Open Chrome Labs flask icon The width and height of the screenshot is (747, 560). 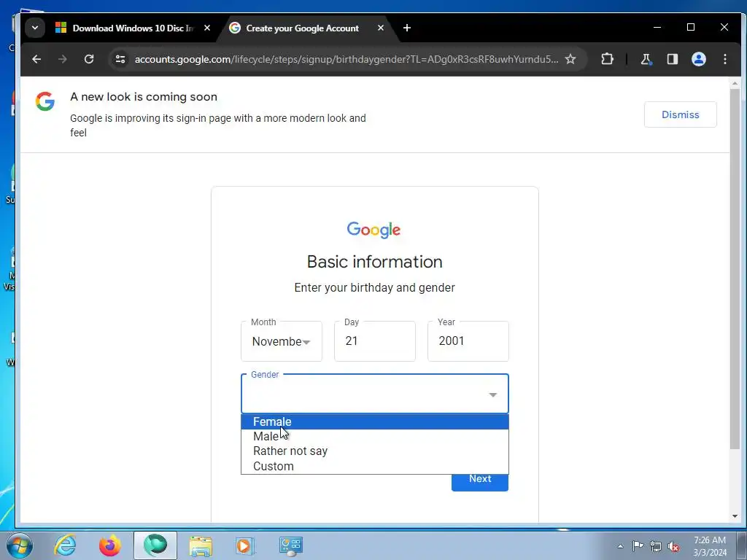646,59
